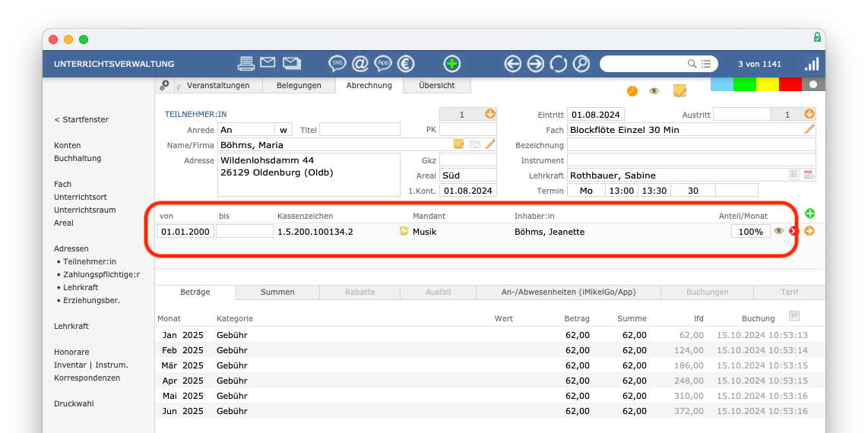868x433 pixels.
Task: Open Buchhaltung in the sidebar
Action: pyautogui.click(x=78, y=158)
